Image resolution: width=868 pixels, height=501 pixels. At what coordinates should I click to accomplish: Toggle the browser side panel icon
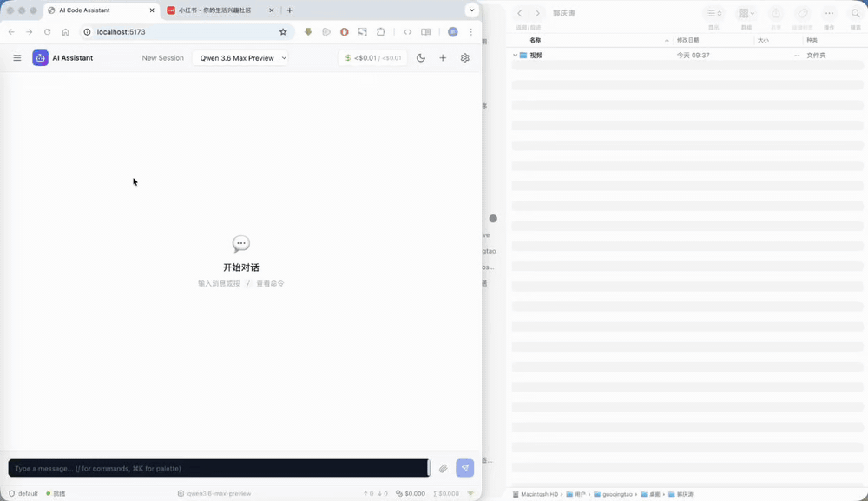click(x=425, y=32)
